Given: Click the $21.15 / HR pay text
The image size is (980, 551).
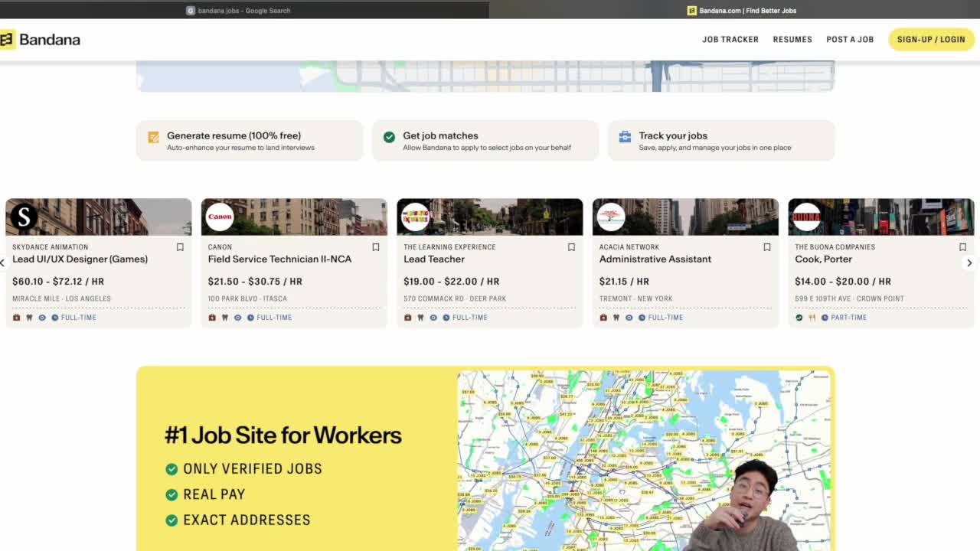Looking at the screenshot, I should pyautogui.click(x=624, y=282).
